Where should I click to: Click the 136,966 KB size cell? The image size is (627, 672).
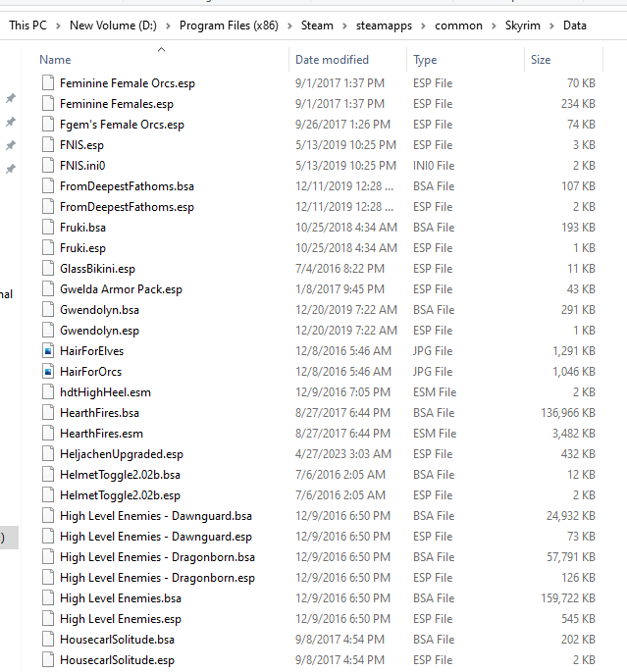568,413
